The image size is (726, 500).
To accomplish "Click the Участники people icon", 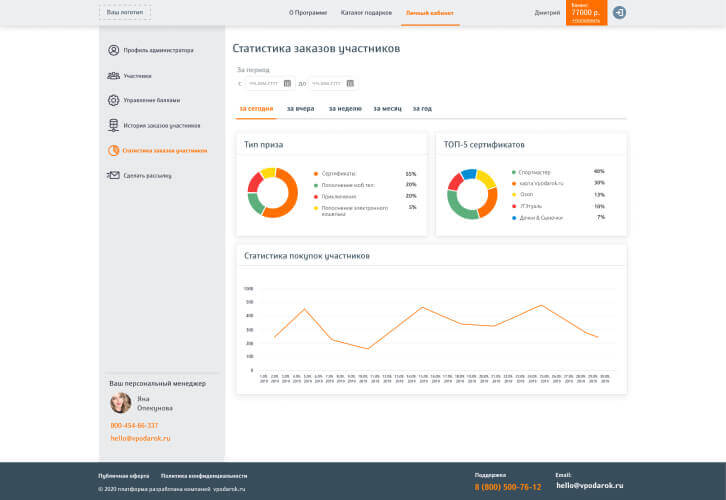I will [x=113, y=75].
